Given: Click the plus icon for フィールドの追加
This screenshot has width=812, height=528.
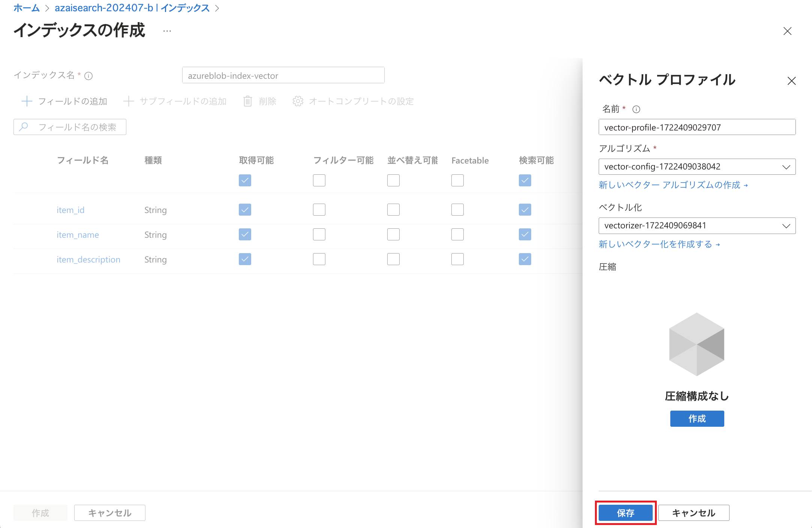Looking at the screenshot, I should 27,101.
